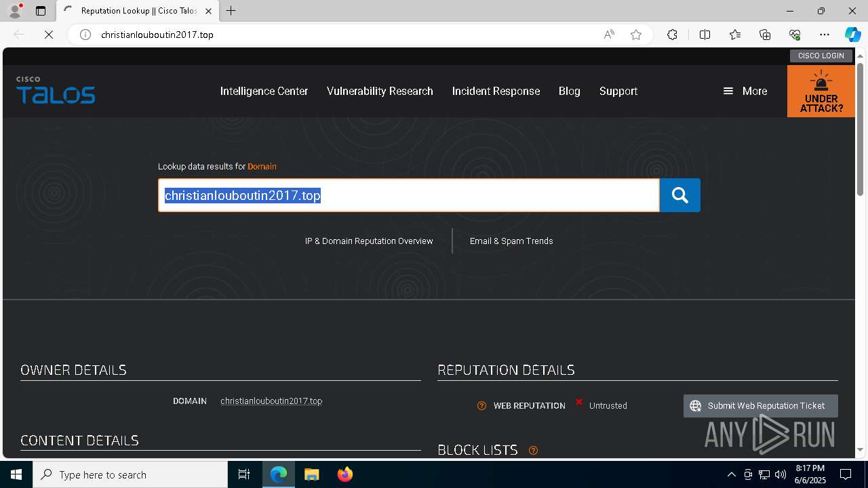The image size is (868, 488).
Task: Open browser Extensions puzzle icon
Action: tap(672, 35)
